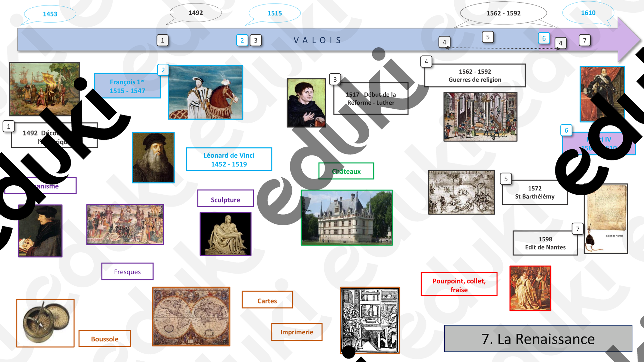644x362 pixels.
Task: Select the 1517 Début de la Réforme box
Action: click(x=371, y=98)
